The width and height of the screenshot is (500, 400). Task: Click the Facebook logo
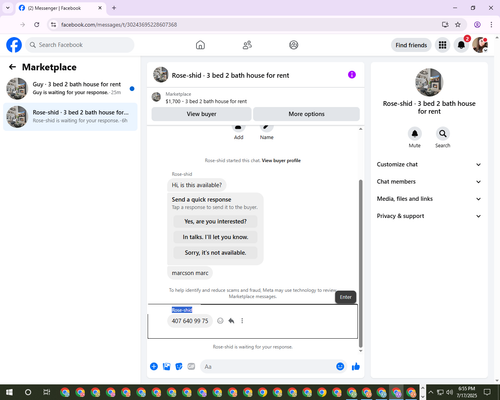[14, 45]
